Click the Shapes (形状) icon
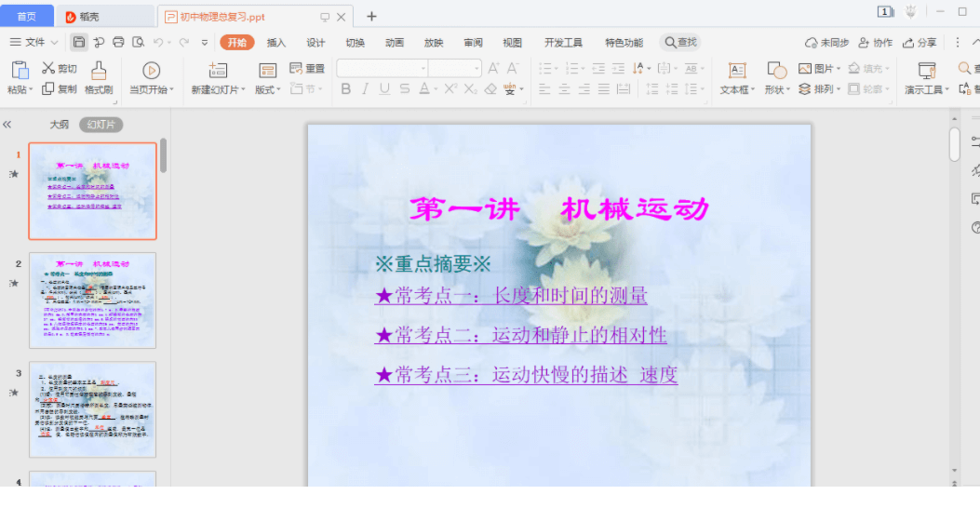The image size is (980, 508). coord(776,70)
